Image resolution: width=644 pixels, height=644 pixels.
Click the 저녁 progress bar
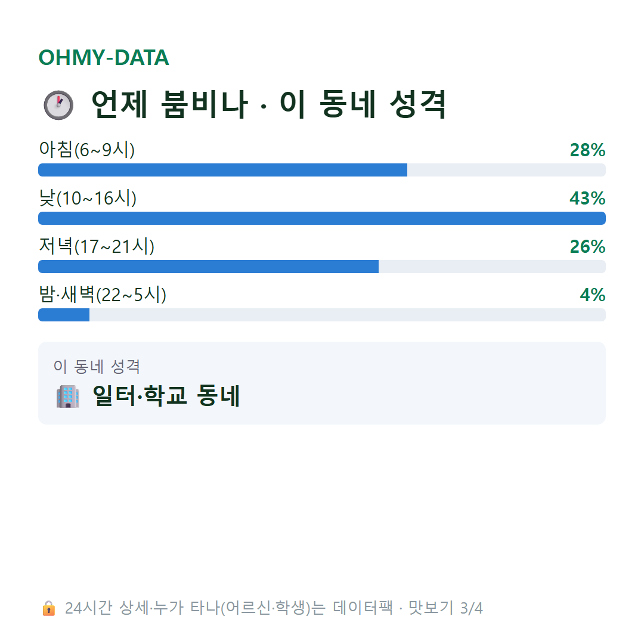(x=322, y=267)
